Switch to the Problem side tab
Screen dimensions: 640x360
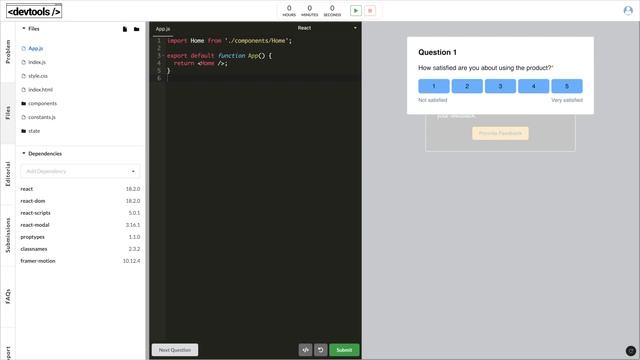coord(8,51)
